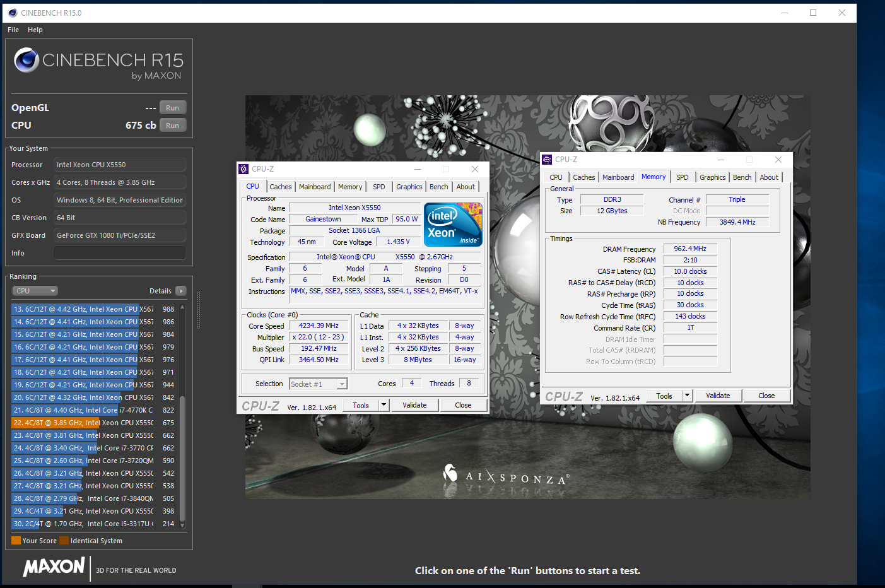Click the MAXON logo at bottom
Image resolution: width=885 pixels, height=588 pixels.
tap(54, 567)
